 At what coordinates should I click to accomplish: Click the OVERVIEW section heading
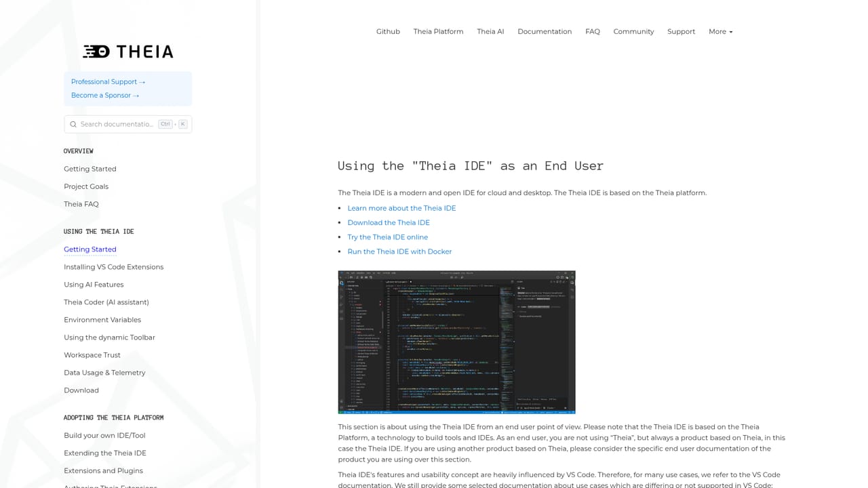[x=79, y=151]
